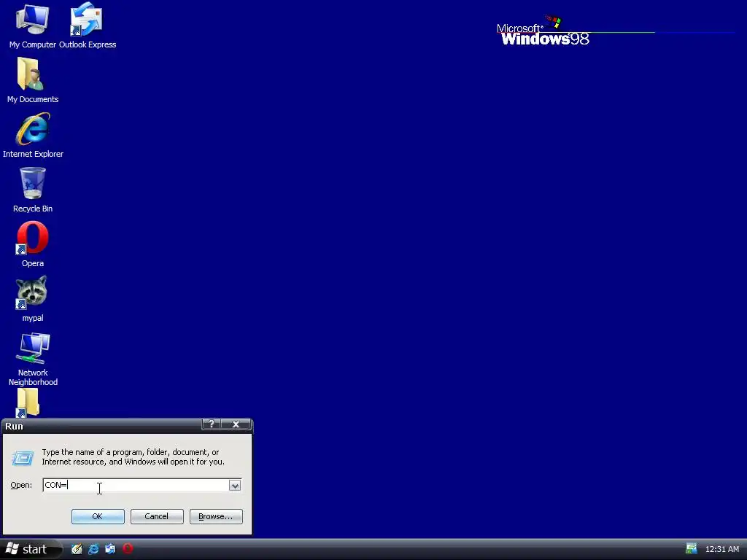This screenshot has height=560, width=747.
Task: Click the 'Open:' label in Run dialog
Action: (21, 485)
